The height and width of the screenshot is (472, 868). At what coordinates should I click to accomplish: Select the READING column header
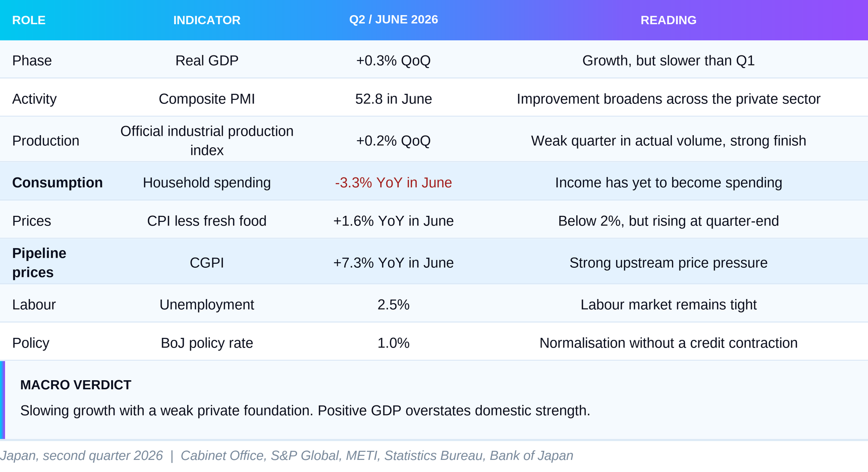(x=668, y=20)
